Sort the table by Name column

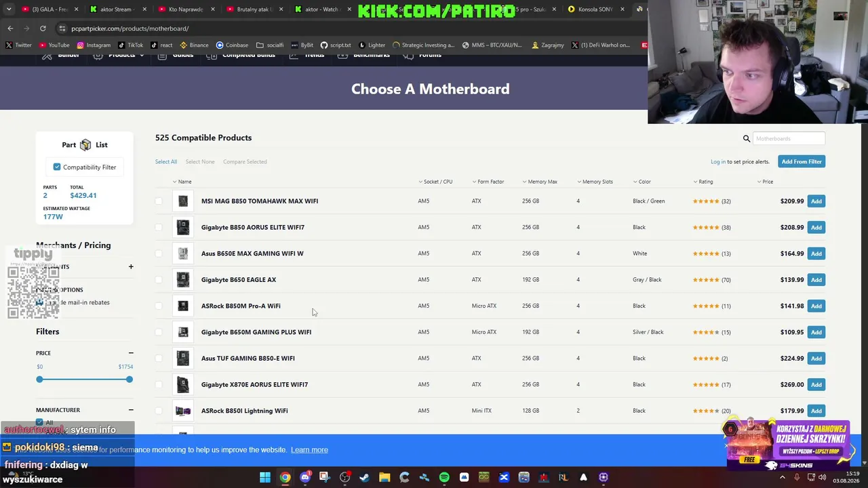click(x=182, y=182)
